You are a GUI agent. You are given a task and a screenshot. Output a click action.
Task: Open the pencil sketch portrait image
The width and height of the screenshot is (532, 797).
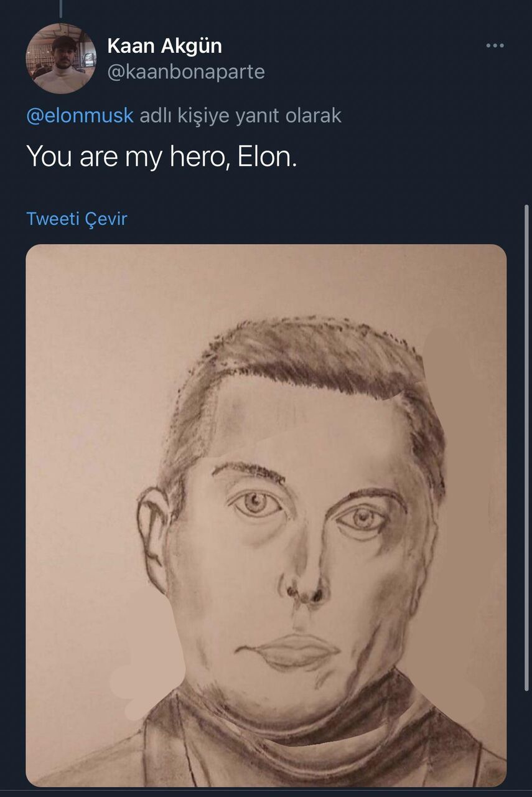point(266,514)
